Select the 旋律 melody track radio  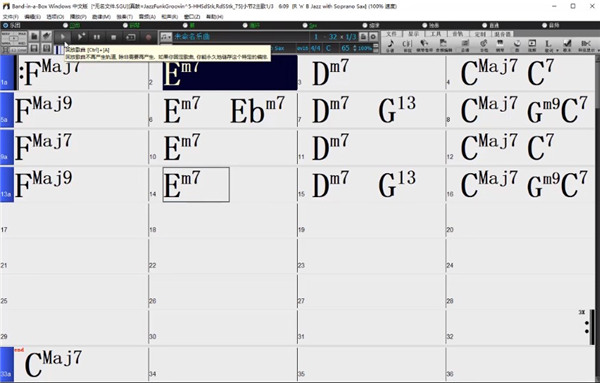[x=365, y=25]
